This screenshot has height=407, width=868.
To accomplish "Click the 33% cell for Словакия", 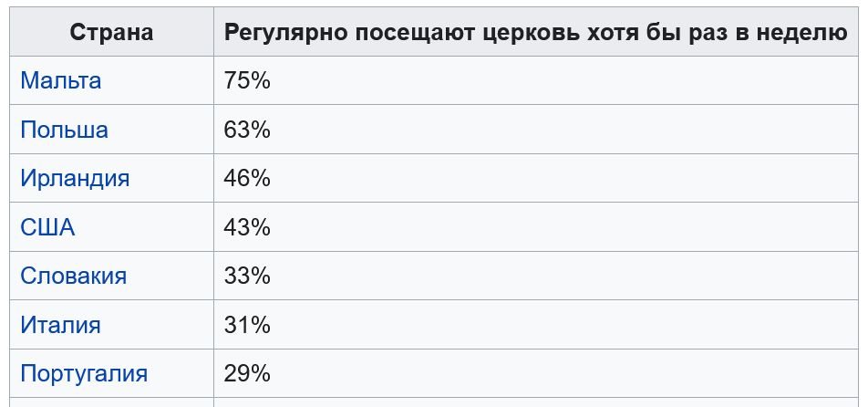I will (247, 276).
